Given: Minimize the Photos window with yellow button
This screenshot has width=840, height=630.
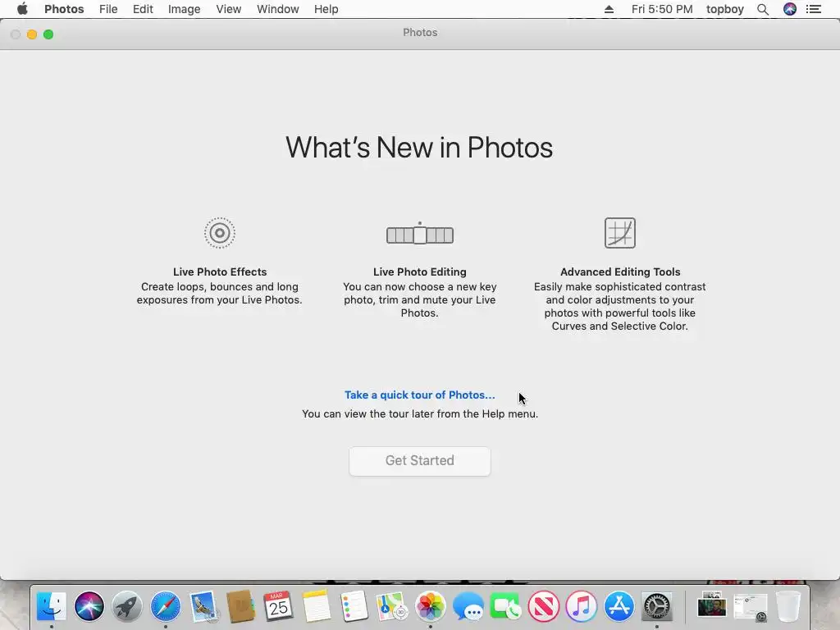Looking at the screenshot, I should click(32, 34).
